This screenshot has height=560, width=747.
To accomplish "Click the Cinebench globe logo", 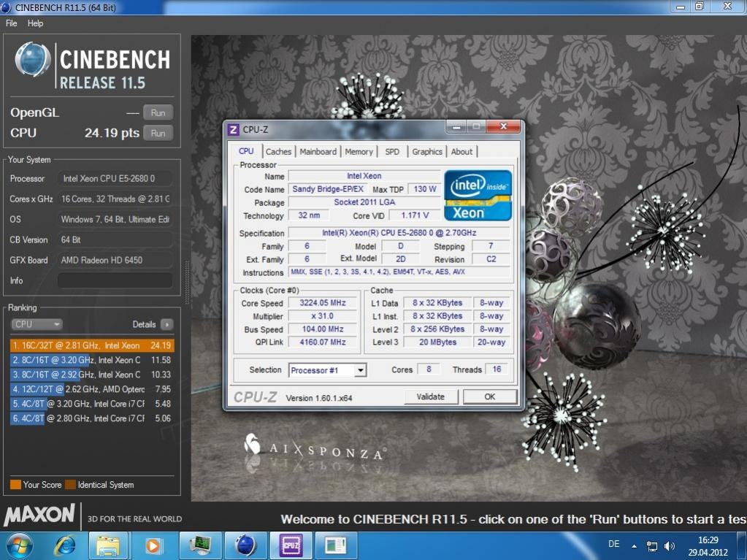I will point(32,60).
